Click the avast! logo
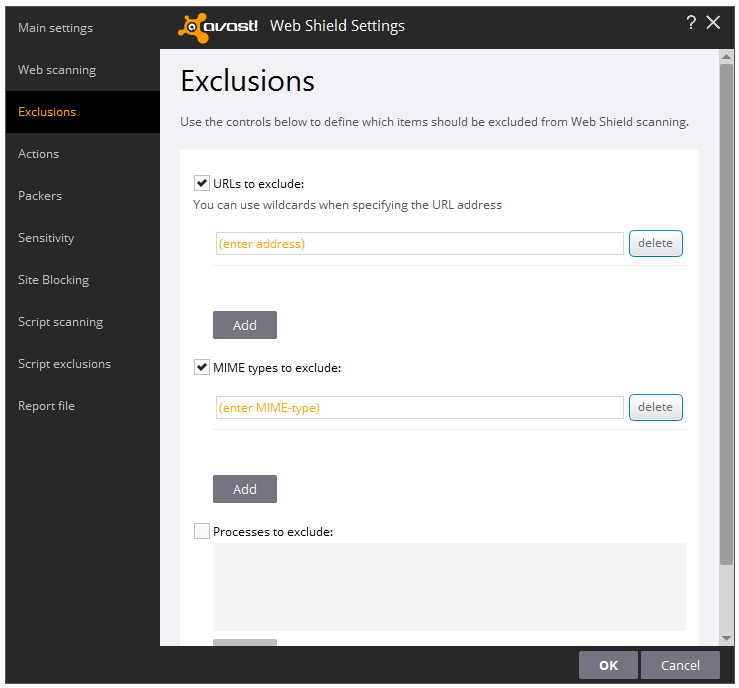Screen dimensions: 739x688 pos(218,27)
